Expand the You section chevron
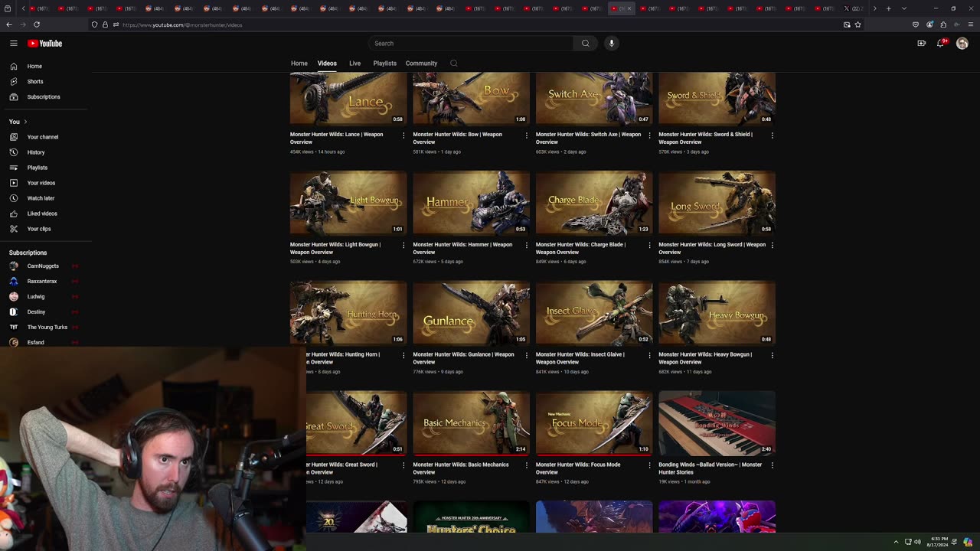Image resolution: width=980 pixels, height=551 pixels. pyautogui.click(x=25, y=122)
